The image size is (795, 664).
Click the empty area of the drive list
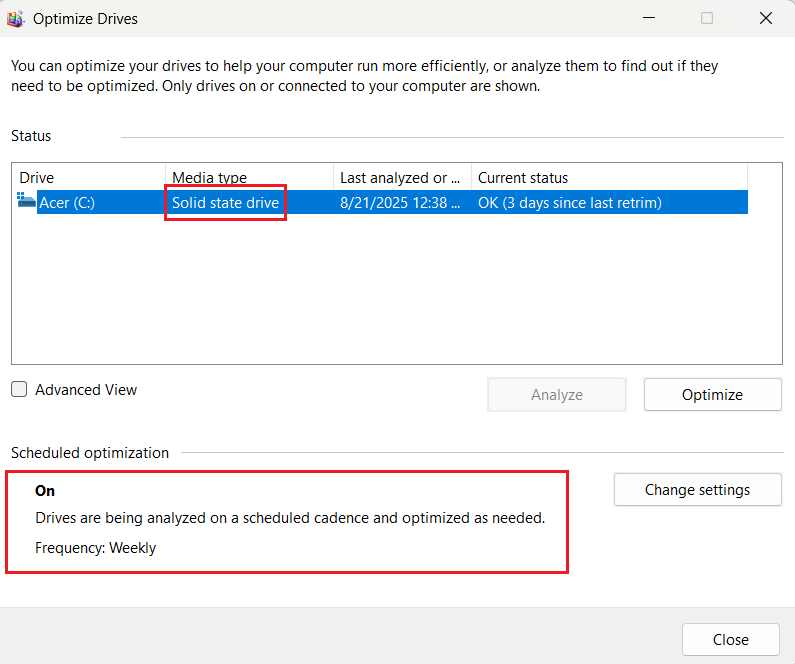(x=396, y=290)
